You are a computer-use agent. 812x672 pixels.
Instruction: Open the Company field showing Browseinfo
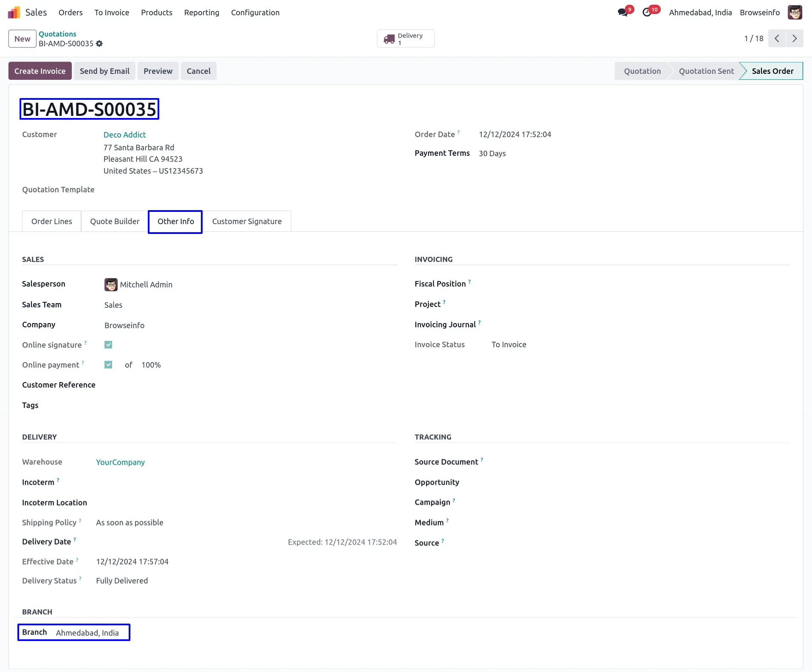click(124, 325)
